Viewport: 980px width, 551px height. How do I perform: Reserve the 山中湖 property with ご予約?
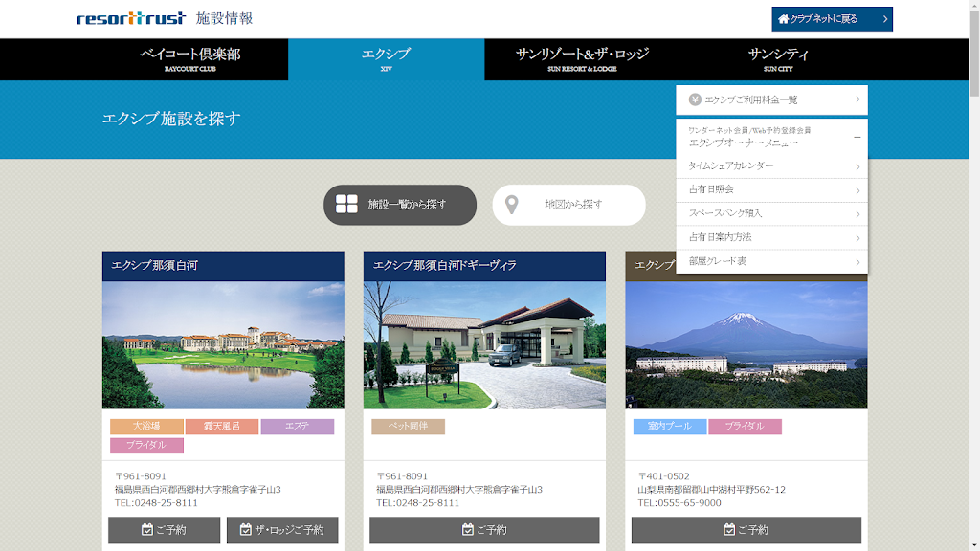point(746,530)
